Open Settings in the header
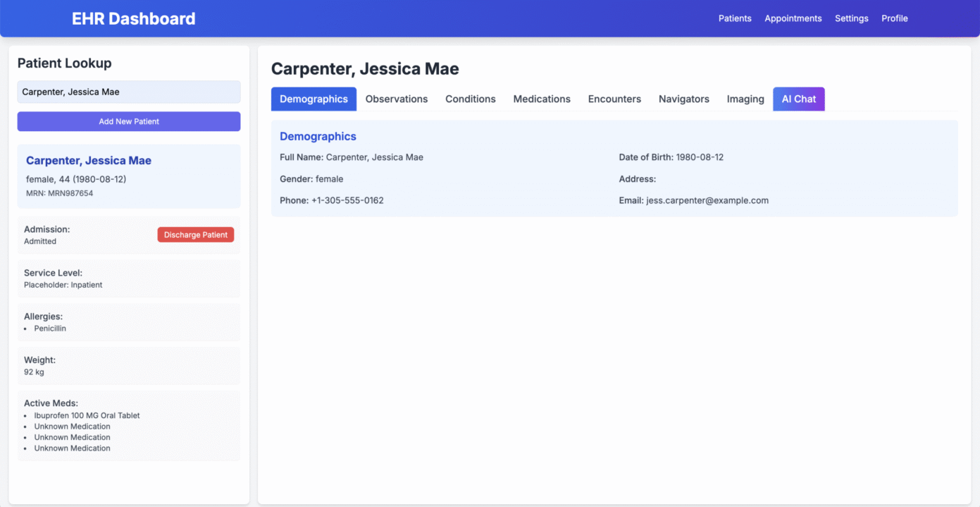Image resolution: width=980 pixels, height=507 pixels. (852, 18)
